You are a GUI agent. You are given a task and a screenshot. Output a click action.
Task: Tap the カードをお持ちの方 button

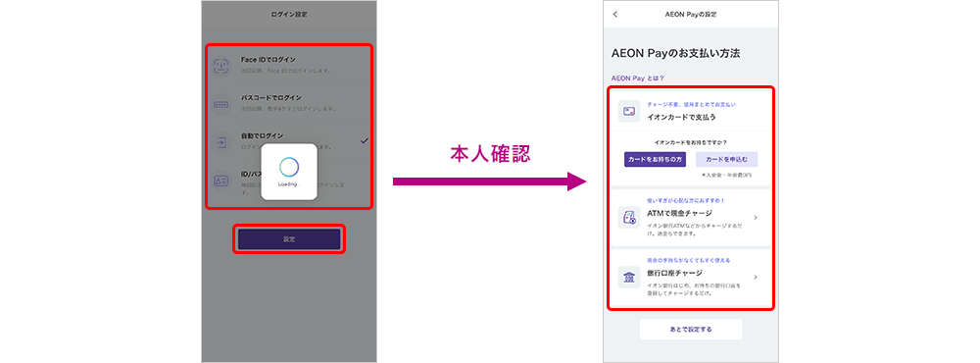656,160
